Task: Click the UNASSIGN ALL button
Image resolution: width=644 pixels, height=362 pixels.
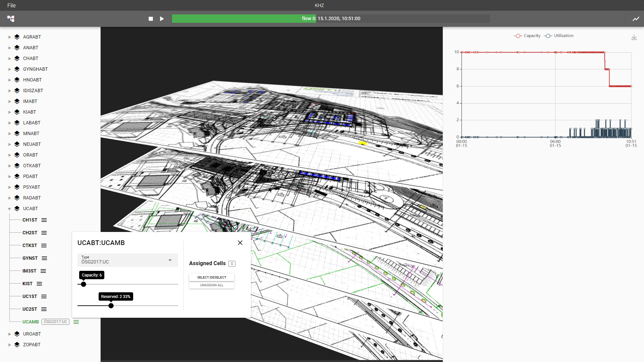Action: [211, 285]
